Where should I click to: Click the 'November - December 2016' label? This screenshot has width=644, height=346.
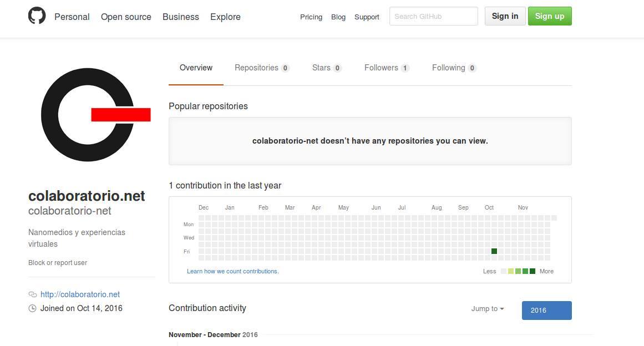pos(213,334)
